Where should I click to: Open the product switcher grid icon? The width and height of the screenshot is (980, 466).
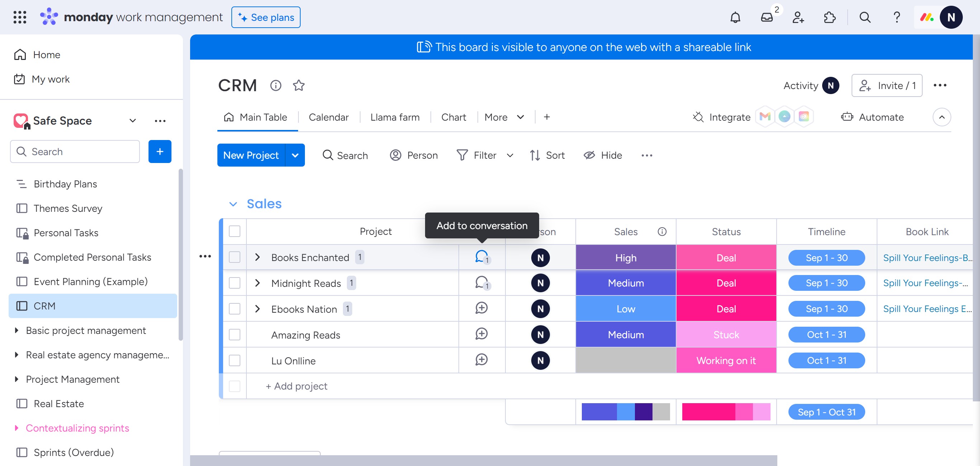coord(20,18)
